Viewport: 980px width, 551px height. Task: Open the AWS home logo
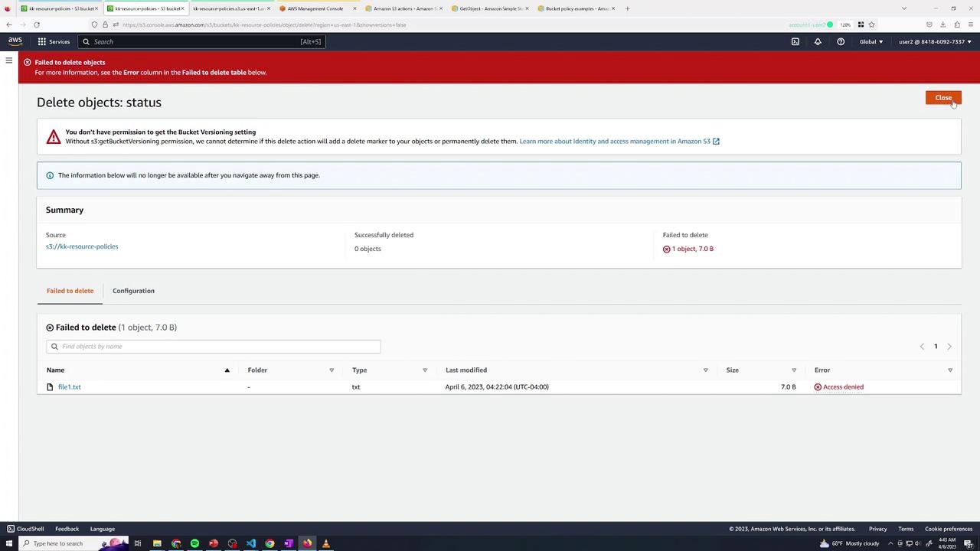point(15,41)
